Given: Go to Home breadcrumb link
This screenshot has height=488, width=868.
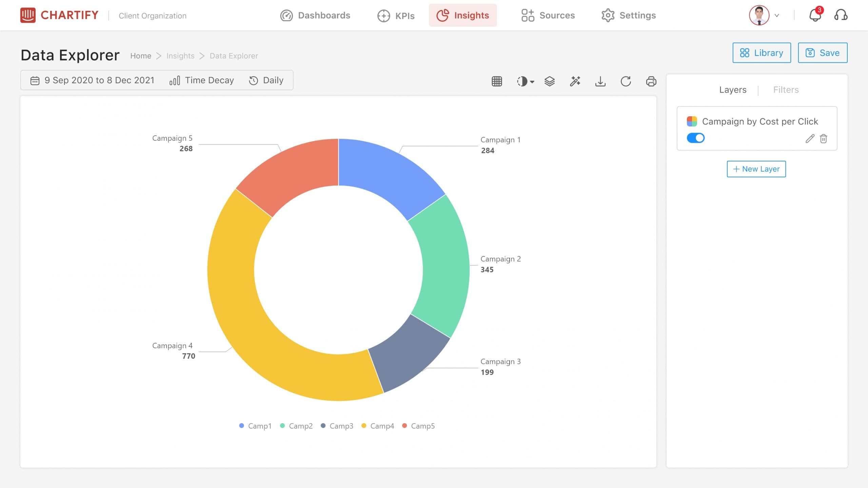Looking at the screenshot, I should tap(141, 56).
